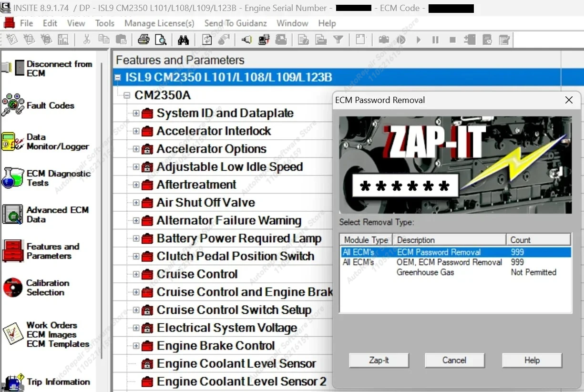Select the Battery Power Required Lamp item
The image size is (584, 392).
tap(239, 238)
